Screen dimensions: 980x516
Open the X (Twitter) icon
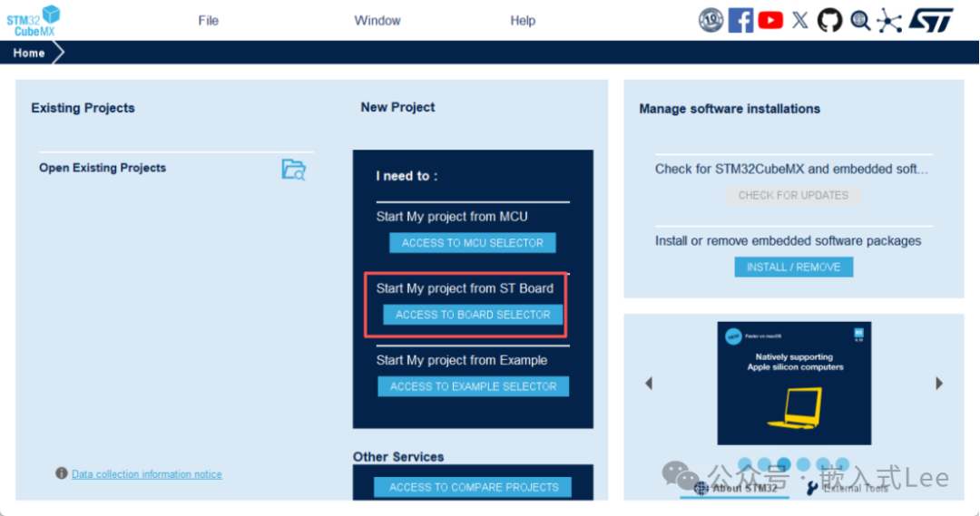coord(800,21)
